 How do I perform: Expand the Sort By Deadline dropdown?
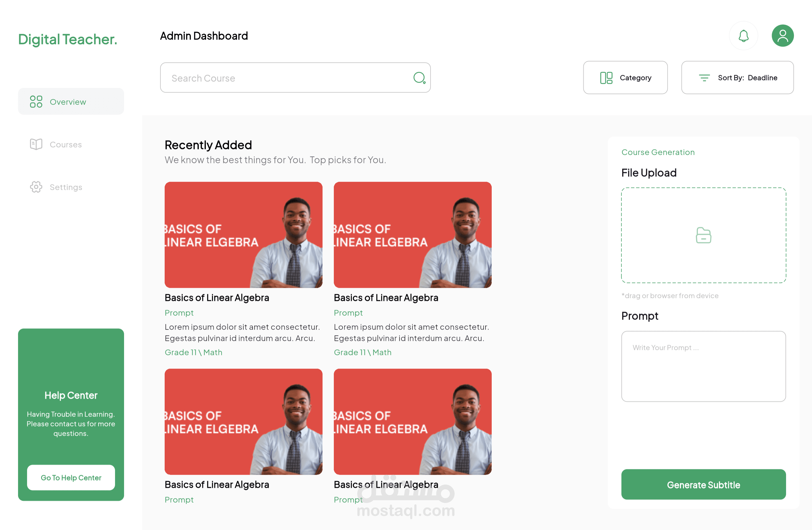click(737, 78)
